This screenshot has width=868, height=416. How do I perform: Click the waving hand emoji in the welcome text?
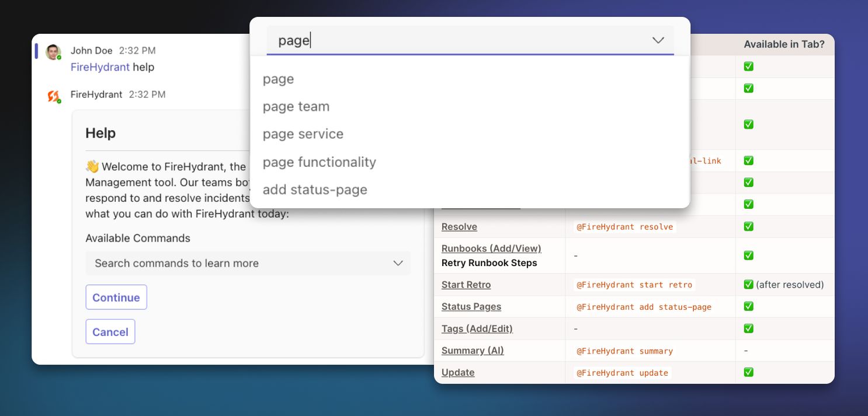tap(92, 166)
